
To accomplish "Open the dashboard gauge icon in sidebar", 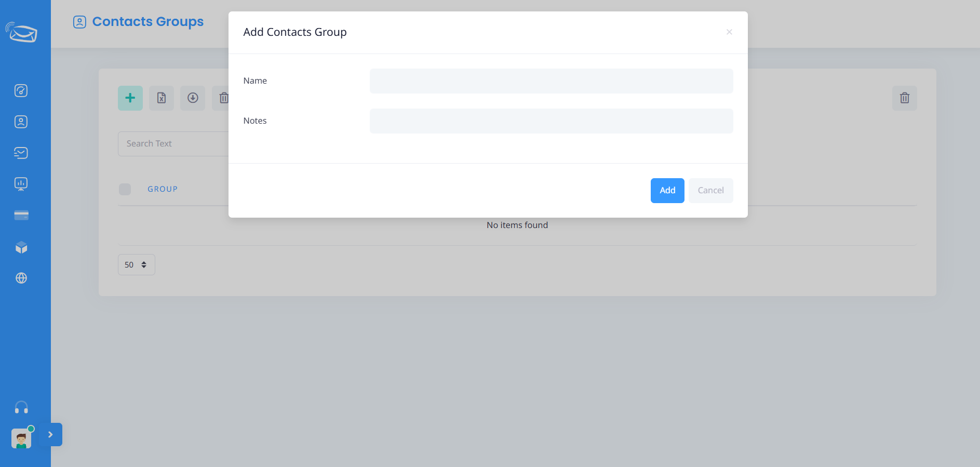I will tap(21, 91).
